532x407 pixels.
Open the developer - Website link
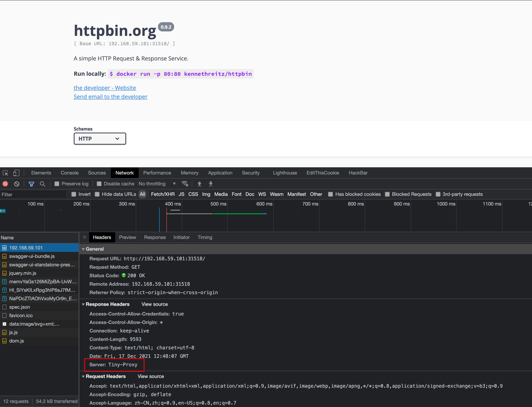[x=105, y=88]
